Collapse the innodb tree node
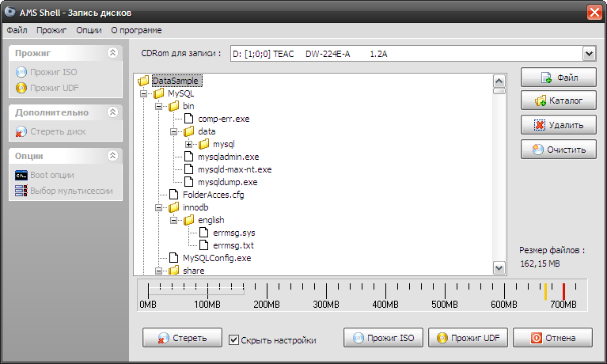Image resolution: width=607 pixels, height=364 pixels. pyautogui.click(x=159, y=207)
